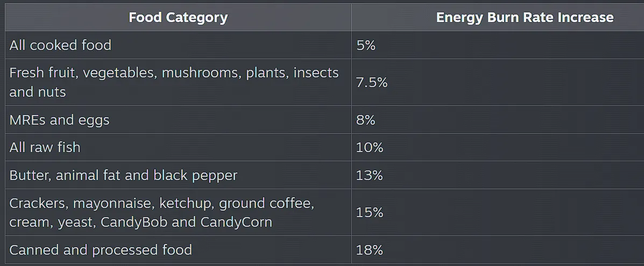The image size is (644, 266).
Task: Click the 7.5% burn rate value
Action: (372, 83)
